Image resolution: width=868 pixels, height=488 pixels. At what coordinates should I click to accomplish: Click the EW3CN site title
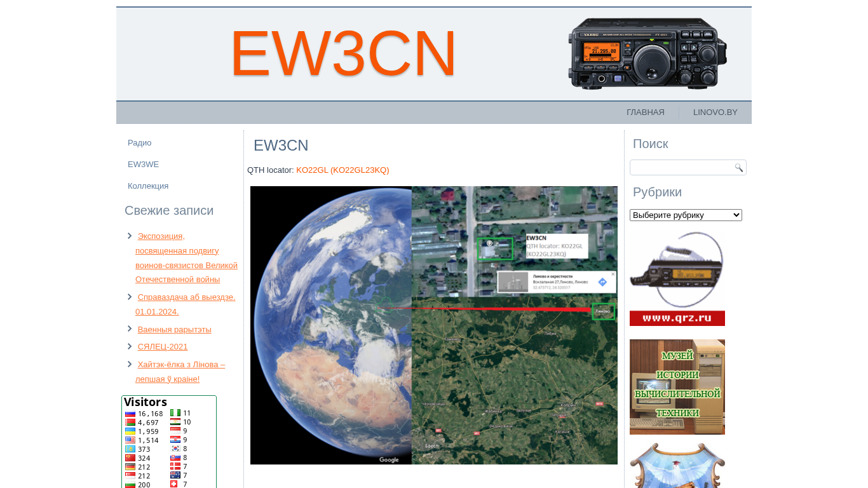(x=343, y=53)
